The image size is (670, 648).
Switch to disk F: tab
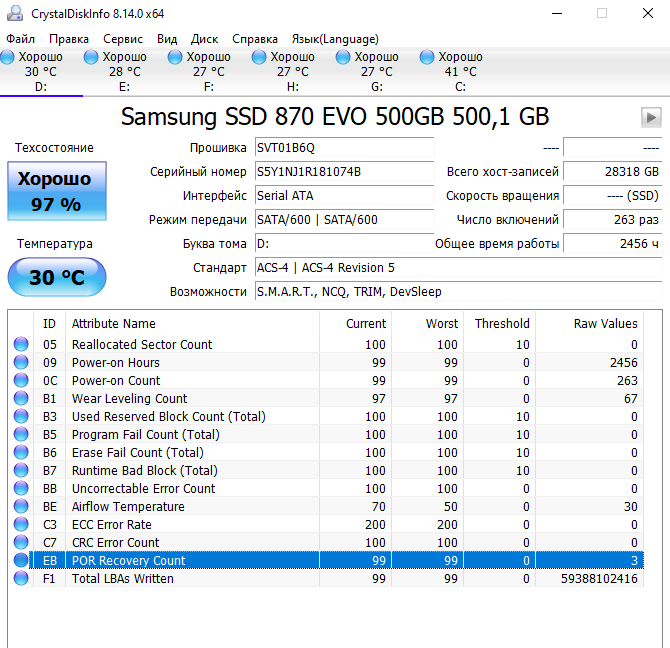pos(209,72)
